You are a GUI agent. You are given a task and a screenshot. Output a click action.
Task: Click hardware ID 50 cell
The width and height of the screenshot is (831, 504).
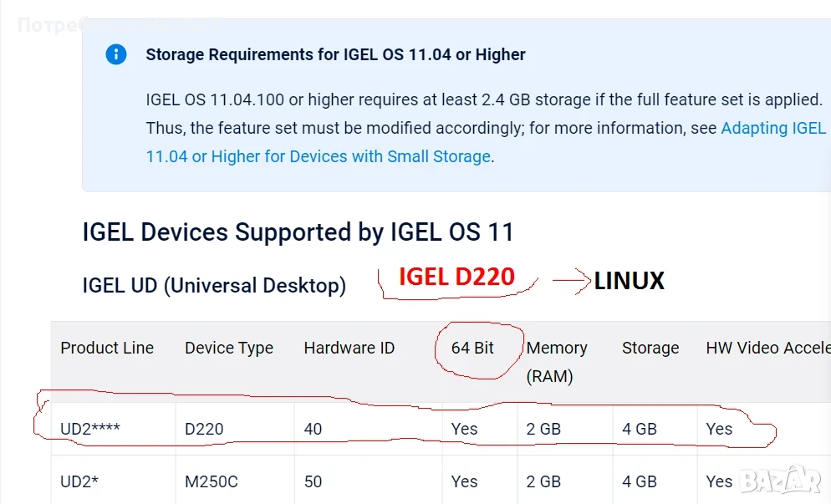[313, 481]
